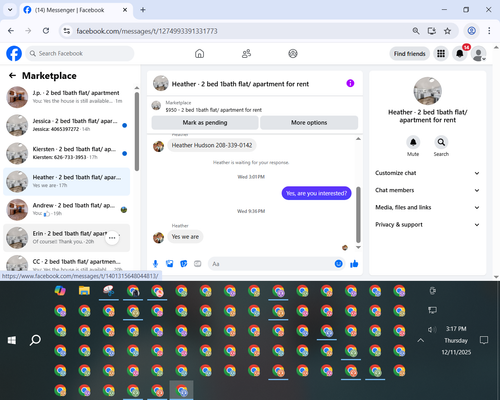This screenshot has width=500, height=400.
Task: Click the choose sticker icon in composer
Action: pyautogui.click(x=184, y=264)
